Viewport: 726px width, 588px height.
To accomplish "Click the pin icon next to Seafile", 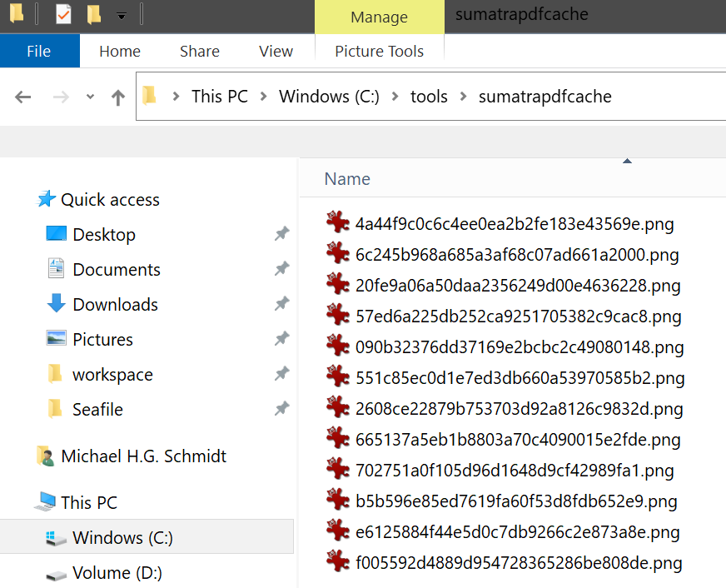I will 281,408.
